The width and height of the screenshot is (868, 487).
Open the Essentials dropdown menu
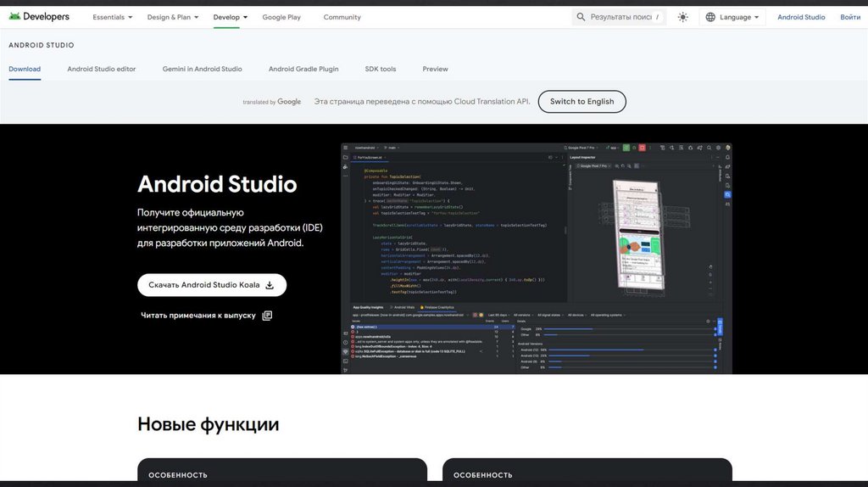[x=113, y=17]
